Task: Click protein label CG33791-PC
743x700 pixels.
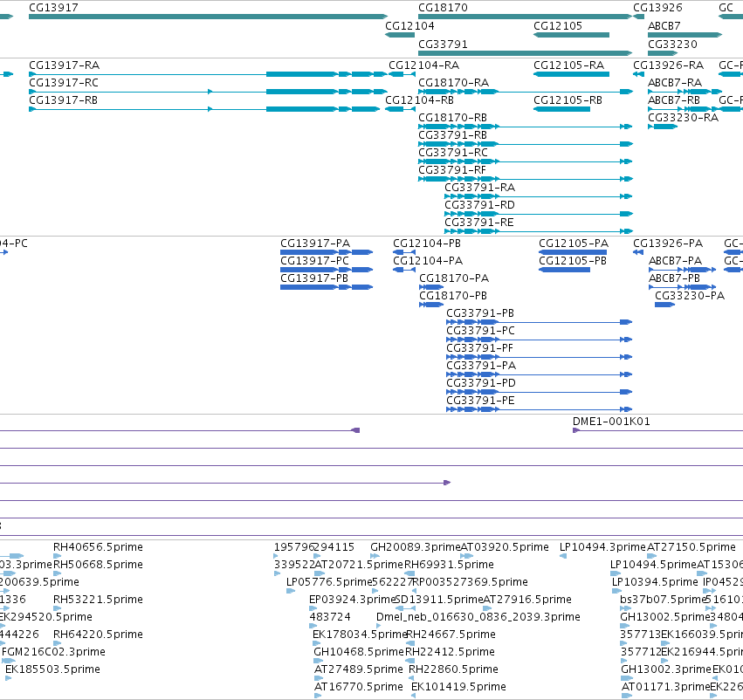Action: click(480, 331)
